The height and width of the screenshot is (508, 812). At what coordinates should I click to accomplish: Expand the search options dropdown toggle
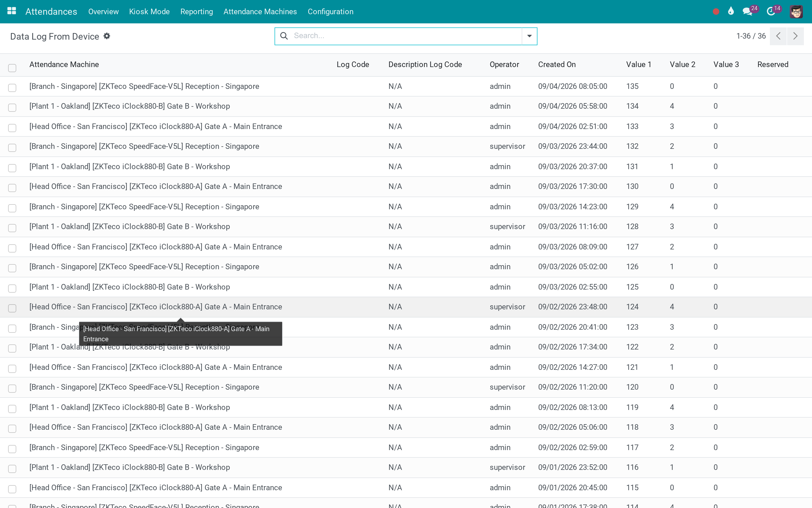pos(529,36)
